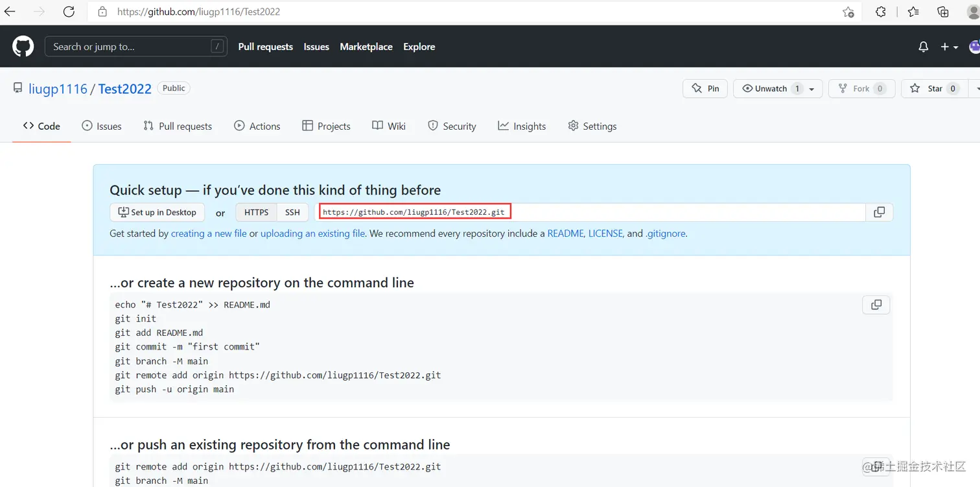980x487 pixels.
Task: Click the browser back arrow
Action: 9,12
